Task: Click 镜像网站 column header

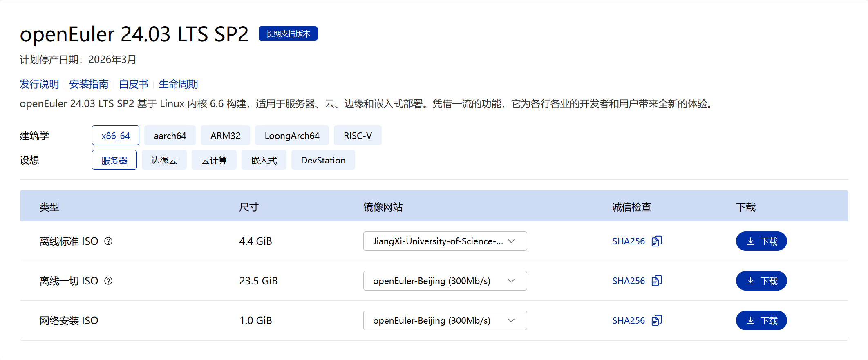Action: [383, 207]
